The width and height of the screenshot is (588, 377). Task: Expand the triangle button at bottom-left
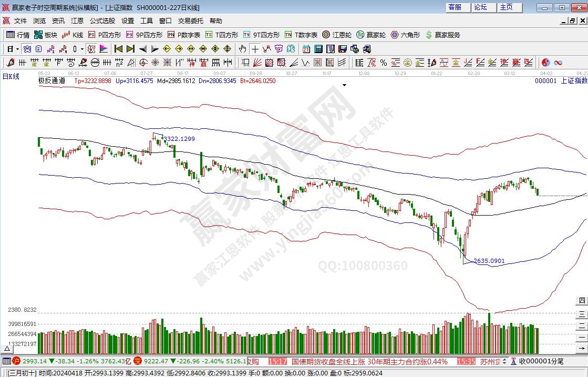tap(7, 349)
